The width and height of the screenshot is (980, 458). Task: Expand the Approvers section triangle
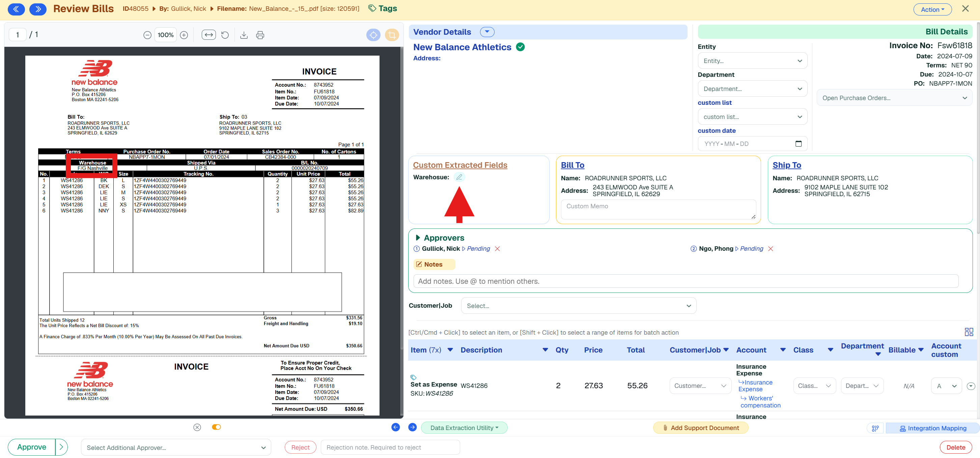pyautogui.click(x=418, y=238)
